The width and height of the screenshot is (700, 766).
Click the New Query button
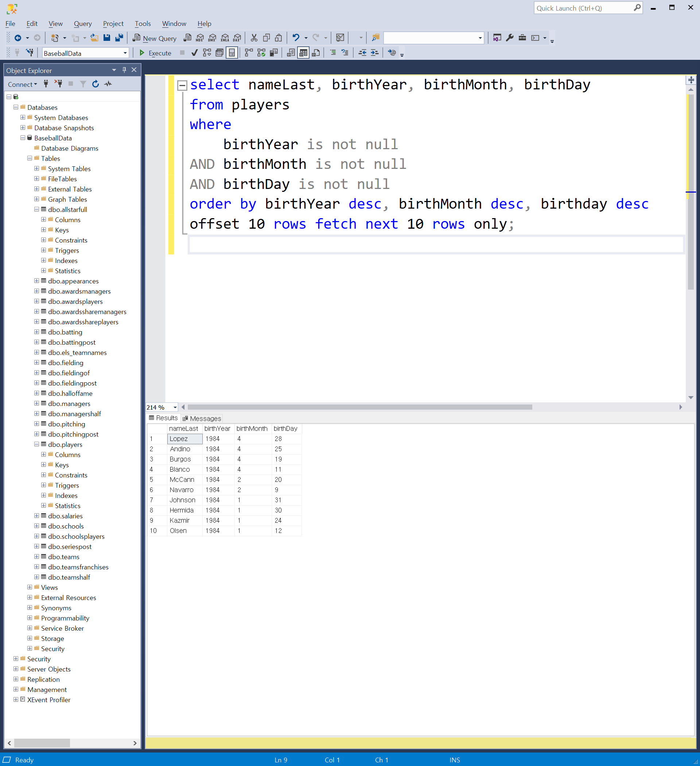pyautogui.click(x=155, y=38)
